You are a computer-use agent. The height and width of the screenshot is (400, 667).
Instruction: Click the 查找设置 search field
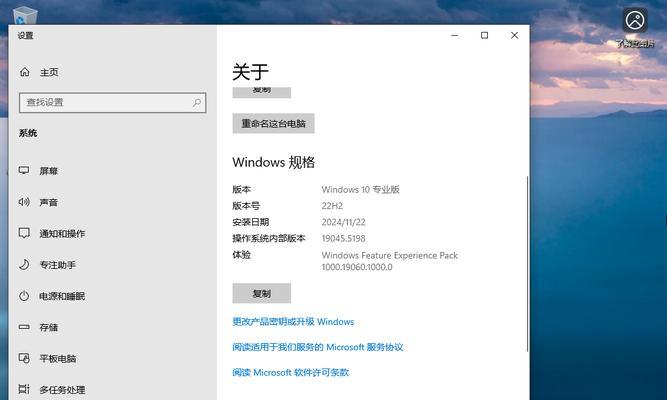coord(113,103)
